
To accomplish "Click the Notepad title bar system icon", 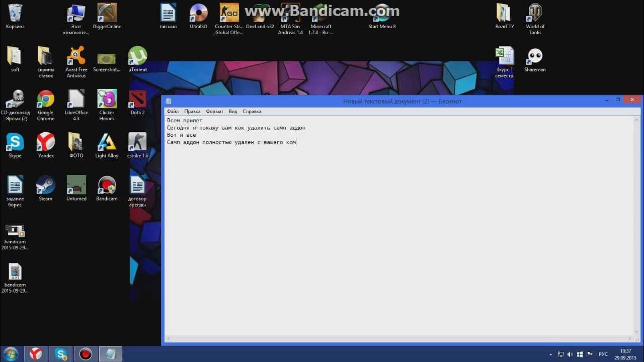I will (x=169, y=101).
